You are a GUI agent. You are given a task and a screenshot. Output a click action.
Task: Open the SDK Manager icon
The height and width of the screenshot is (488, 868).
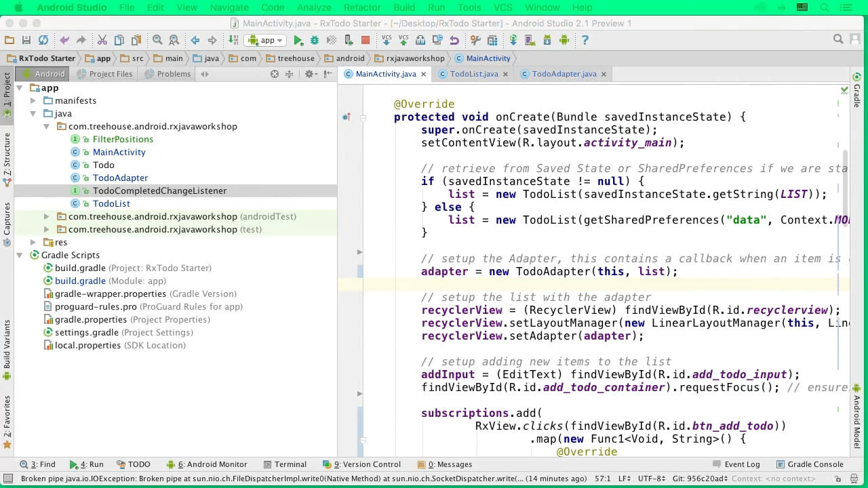(547, 40)
